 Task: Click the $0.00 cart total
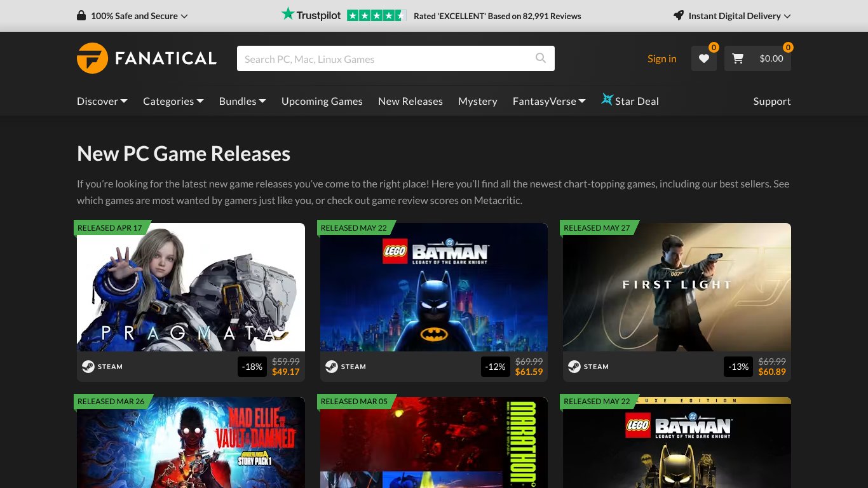coord(771,58)
